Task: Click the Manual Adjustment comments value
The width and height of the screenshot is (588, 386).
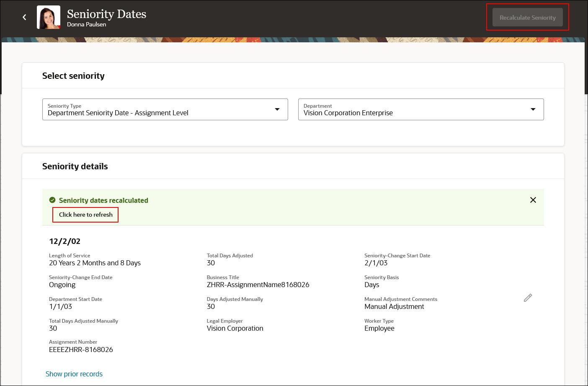Action: click(394, 306)
